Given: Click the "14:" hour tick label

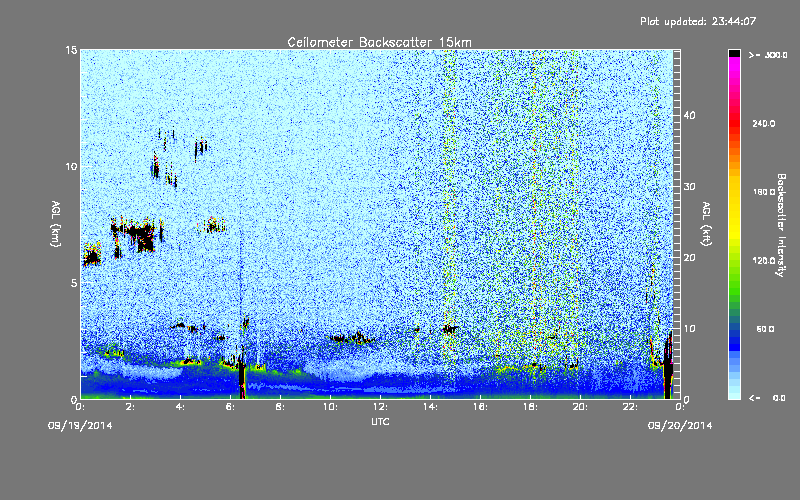Looking at the screenshot, I should [x=430, y=407].
